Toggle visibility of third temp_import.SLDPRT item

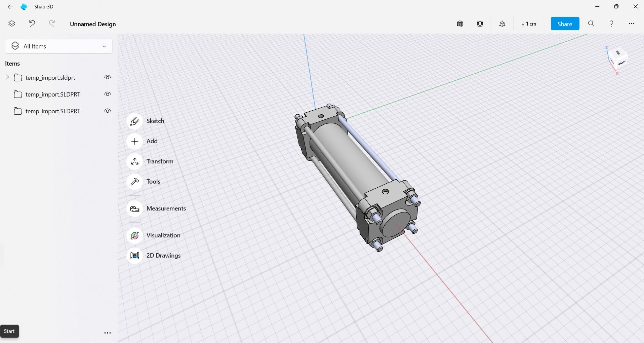pyautogui.click(x=108, y=111)
